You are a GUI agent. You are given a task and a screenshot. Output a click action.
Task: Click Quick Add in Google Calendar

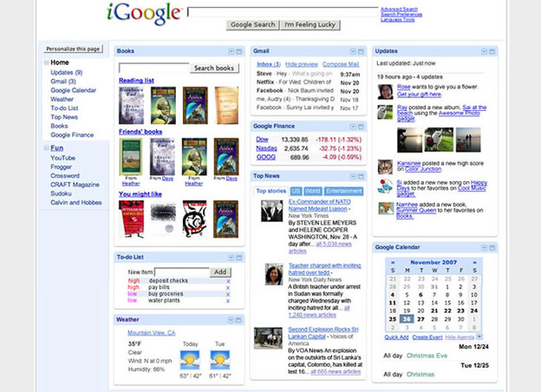(396, 337)
